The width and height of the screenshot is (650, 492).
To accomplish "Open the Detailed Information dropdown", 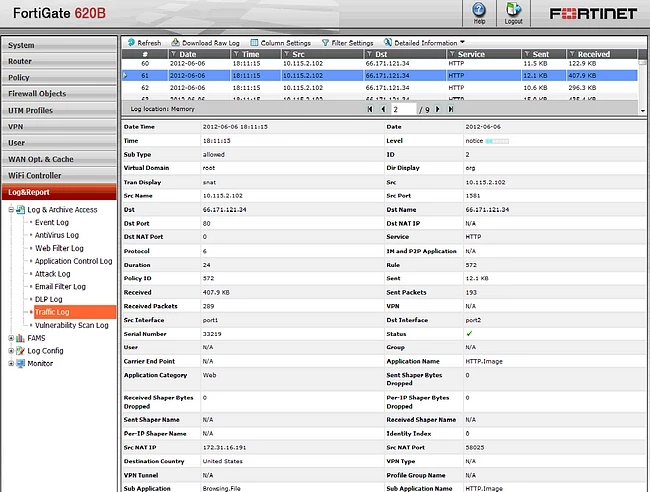I will (x=424, y=43).
